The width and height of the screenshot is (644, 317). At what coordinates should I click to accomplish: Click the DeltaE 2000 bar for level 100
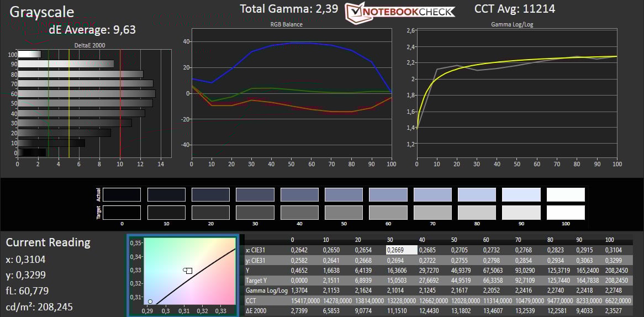click(29, 54)
